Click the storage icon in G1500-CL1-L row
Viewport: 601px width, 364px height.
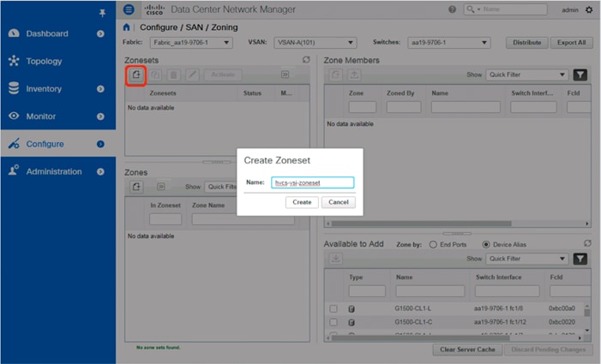352,309
